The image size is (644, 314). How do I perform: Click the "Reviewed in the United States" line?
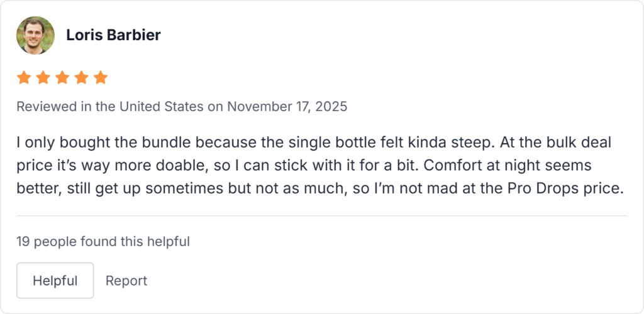(x=110, y=106)
